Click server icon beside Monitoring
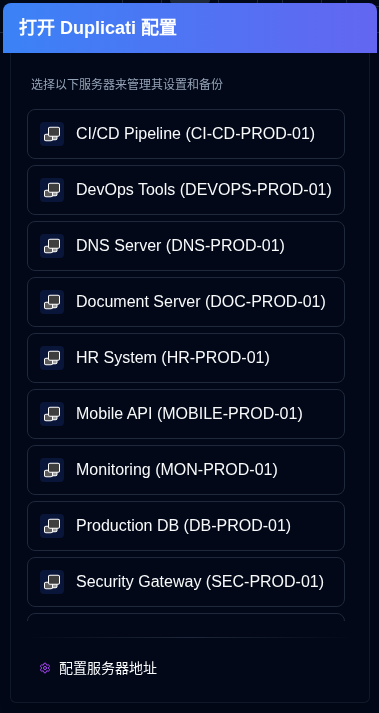 click(52, 469)
